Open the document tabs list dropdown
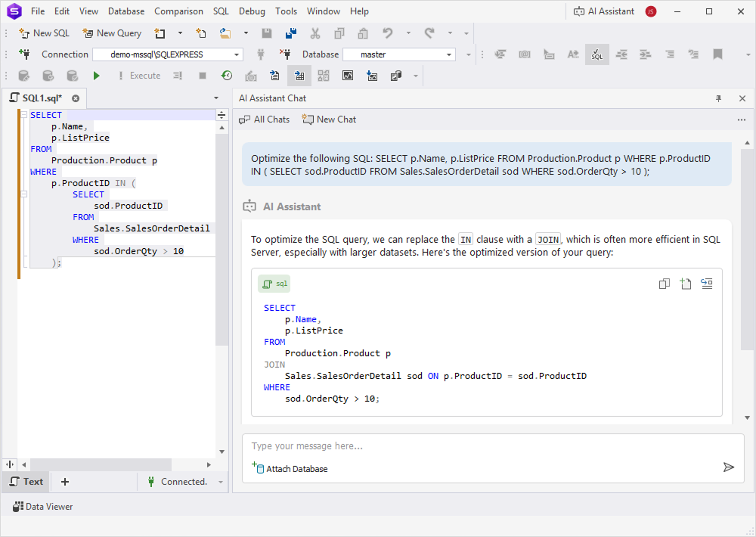The height and width of the screenshot is (537, 756). coord(216,98)
